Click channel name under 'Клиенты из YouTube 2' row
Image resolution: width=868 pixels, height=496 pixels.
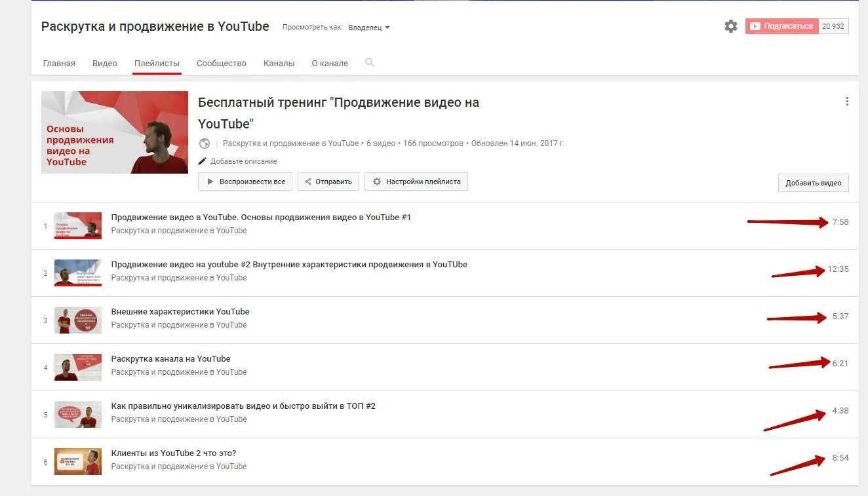tap(179, 467)
